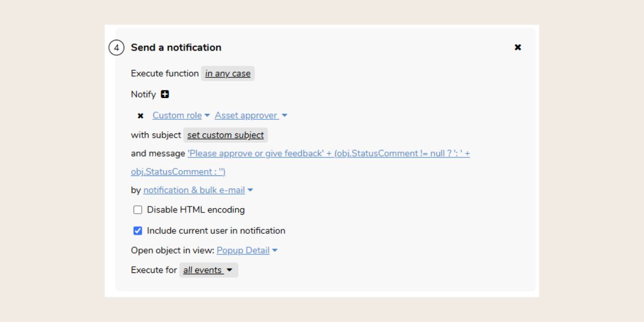Click the in any case condition
Screen dimensions: 644x322
pyautogui.click(x=228, y=74)
